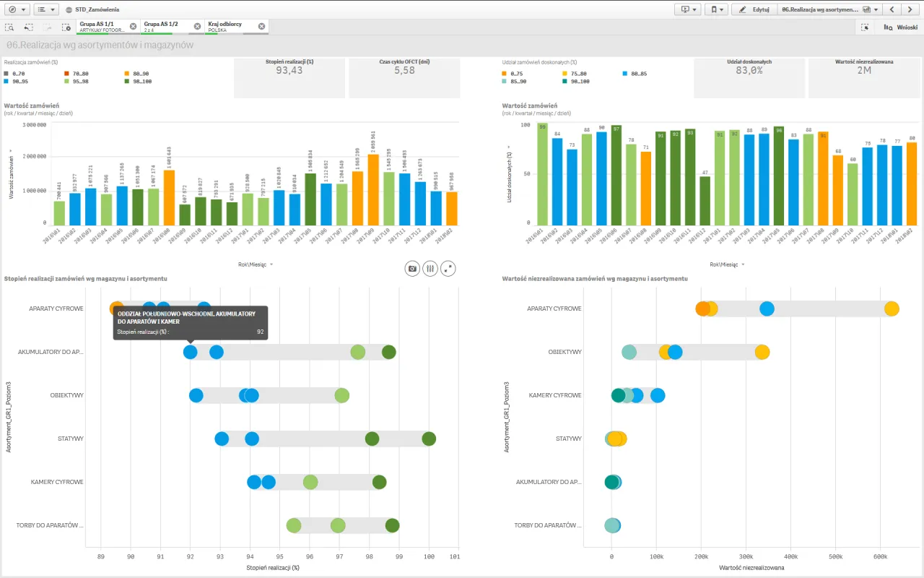Open the bookmarks dropdown
The width and height of the screenshot is (924, 578).
717,9
